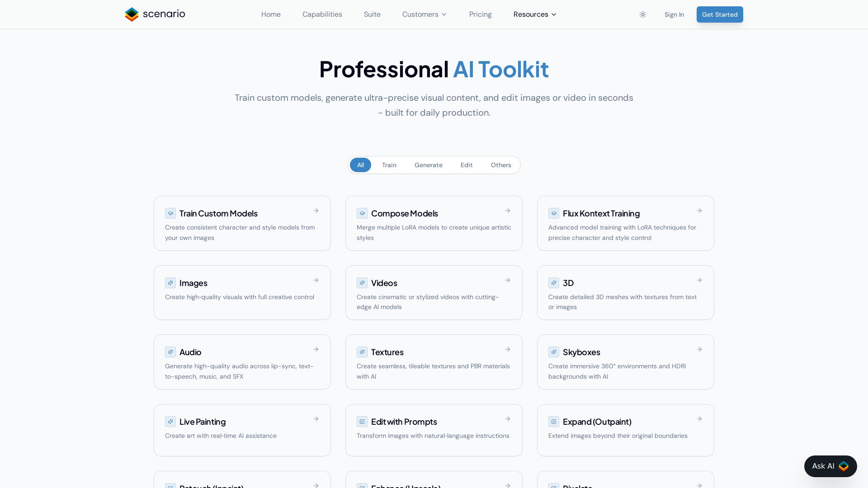Viewport: 868px width, 488px height.
Task: Click the arrow on Expand (Outpaint) card
Action: click(699, 419)
